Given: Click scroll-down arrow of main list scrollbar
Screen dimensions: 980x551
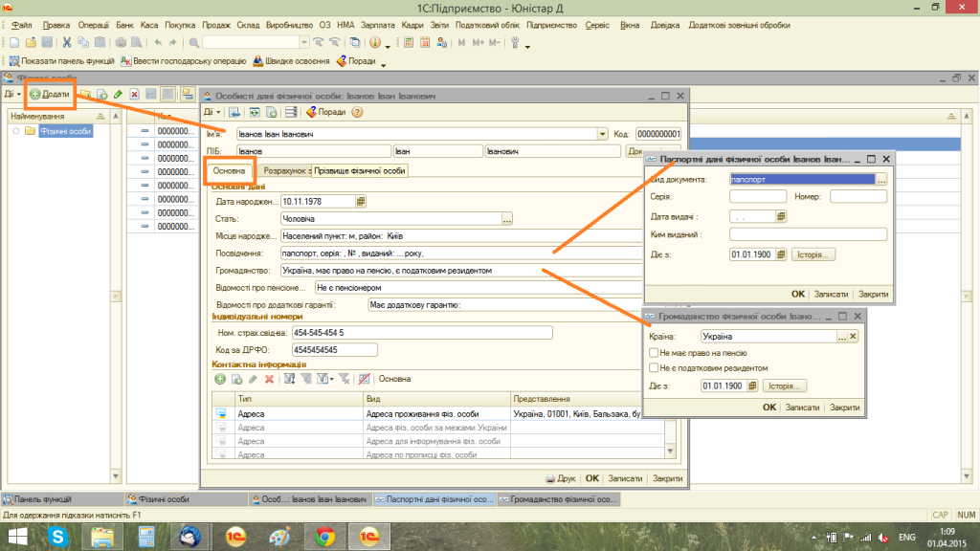Looking at the screenshot, I should (967, 476).
